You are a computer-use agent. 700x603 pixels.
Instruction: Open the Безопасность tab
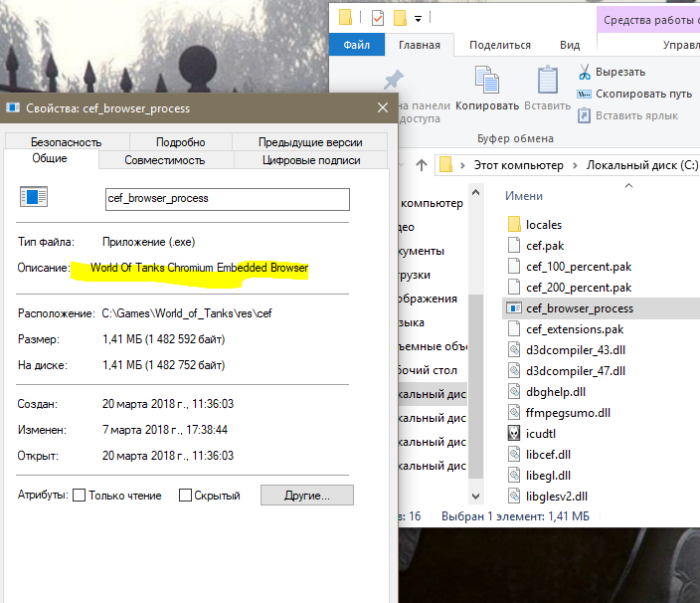[x=67, y=142]
